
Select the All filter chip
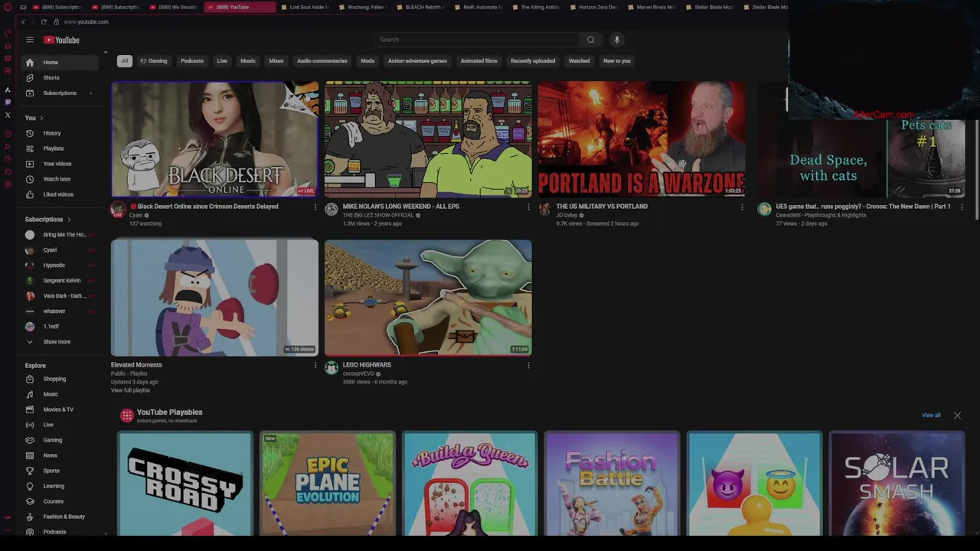click(125, 61)
